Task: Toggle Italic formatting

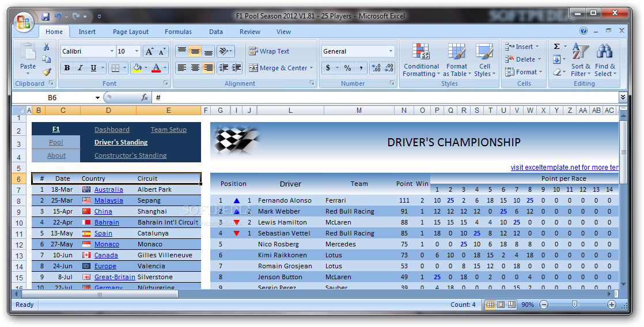Action: point(80,68)
